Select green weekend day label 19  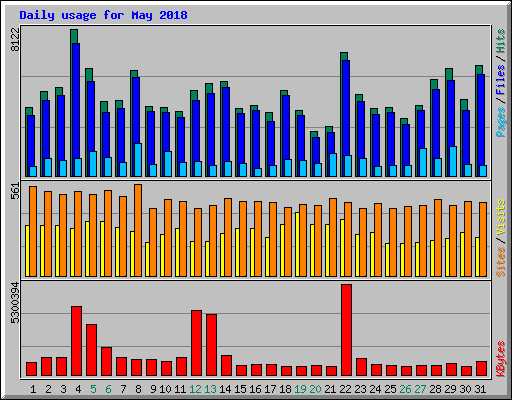[x=300, y=389]
